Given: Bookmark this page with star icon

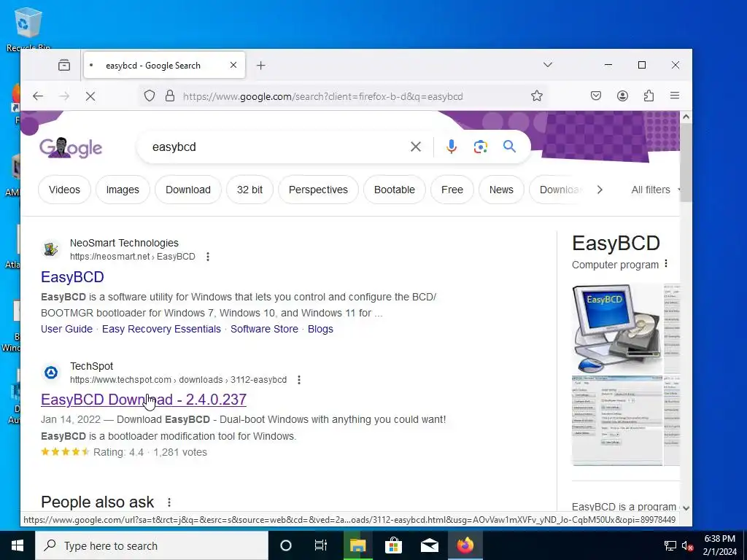Looking at the screenshot, I should [537, 96].
